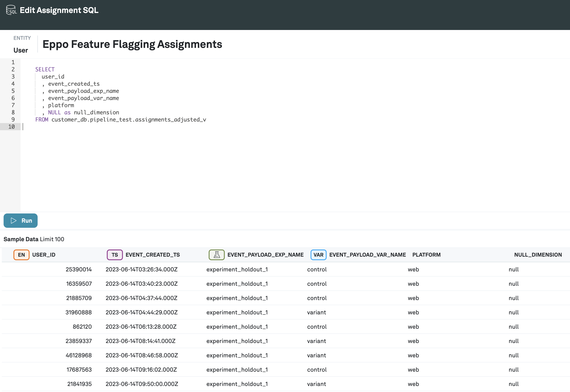Open the timestamp type selector for EVENT_CREATED_TS
The width and height of the screenshot is (570, 392).
[x=114, y=255]
